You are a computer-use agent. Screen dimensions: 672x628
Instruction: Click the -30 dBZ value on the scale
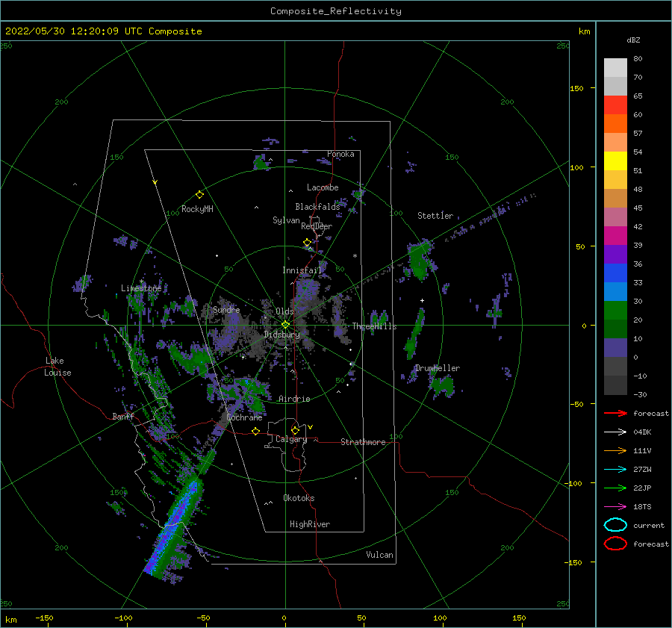tap(641, 394)
